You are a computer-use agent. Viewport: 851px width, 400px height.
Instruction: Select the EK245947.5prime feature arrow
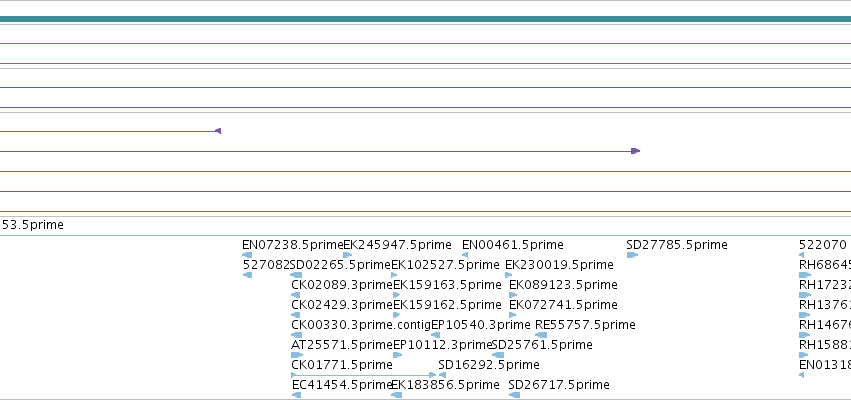click(348, 255)
